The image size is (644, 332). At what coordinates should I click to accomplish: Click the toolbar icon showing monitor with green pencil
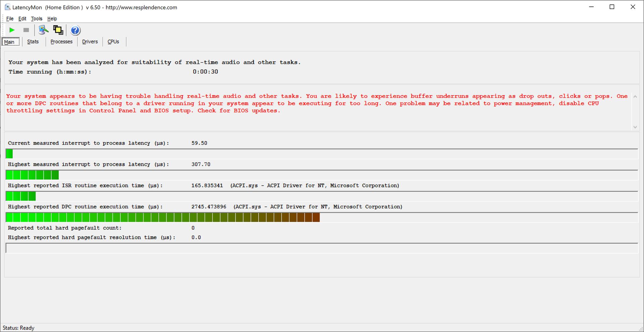tap(43, 30)
